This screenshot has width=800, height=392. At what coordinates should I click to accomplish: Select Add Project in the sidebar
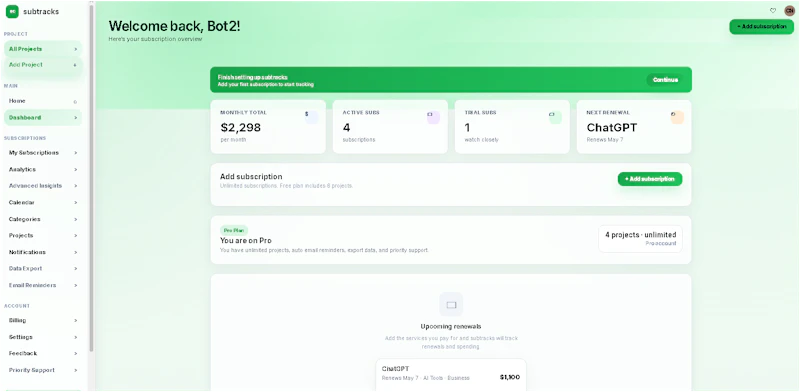point(43,65)
